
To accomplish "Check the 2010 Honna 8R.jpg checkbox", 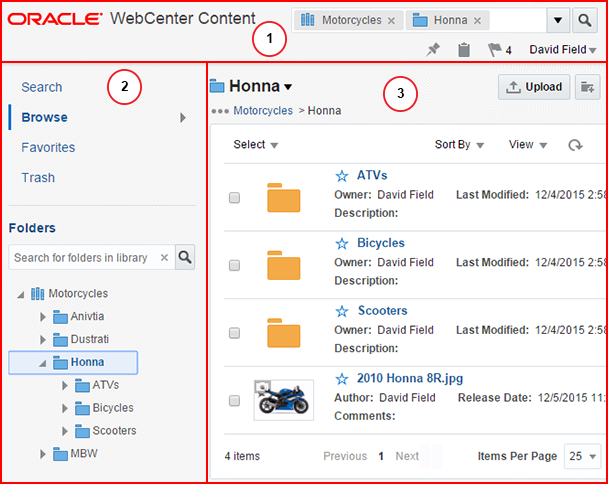I will click(x=234, y=400).
